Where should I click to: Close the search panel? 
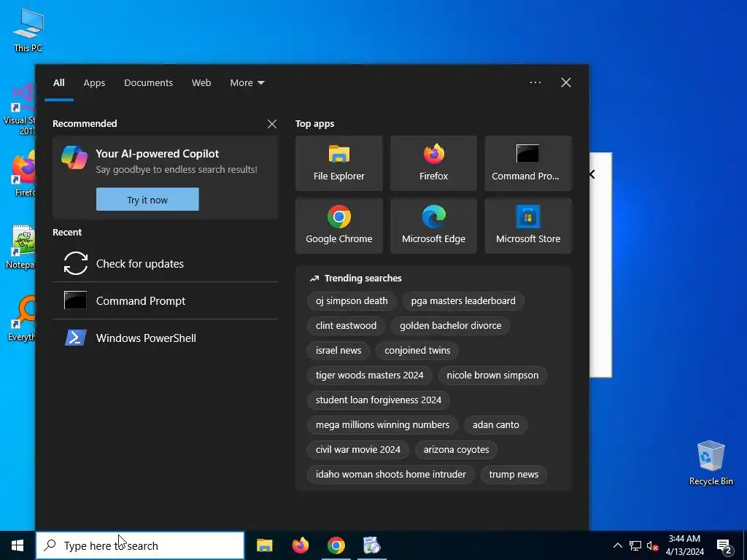(566, 82)
